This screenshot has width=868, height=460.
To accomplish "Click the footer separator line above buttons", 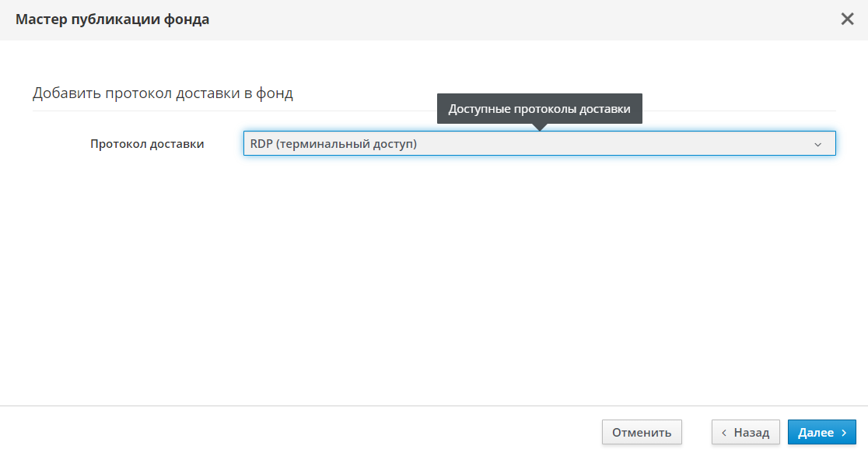I will [x=434, y=406].
